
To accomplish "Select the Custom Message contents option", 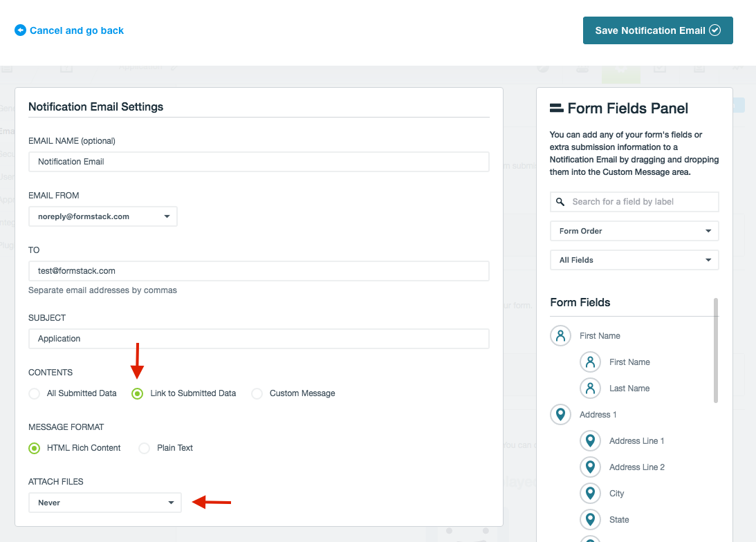I will (x=257, y=393).
